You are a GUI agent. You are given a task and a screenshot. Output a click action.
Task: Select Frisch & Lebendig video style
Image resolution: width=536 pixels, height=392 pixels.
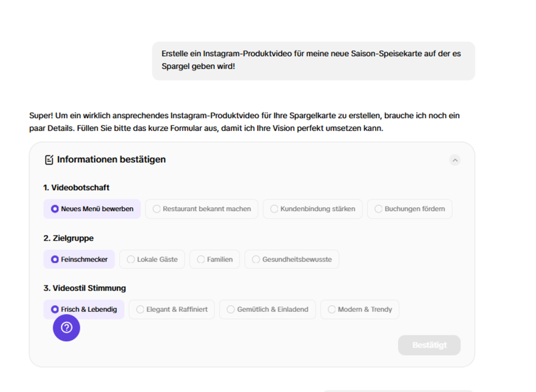pos(84,309)
